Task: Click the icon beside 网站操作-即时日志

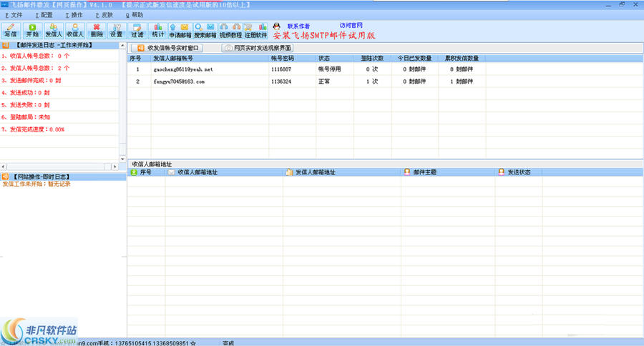Action: (x=5, y=177)
